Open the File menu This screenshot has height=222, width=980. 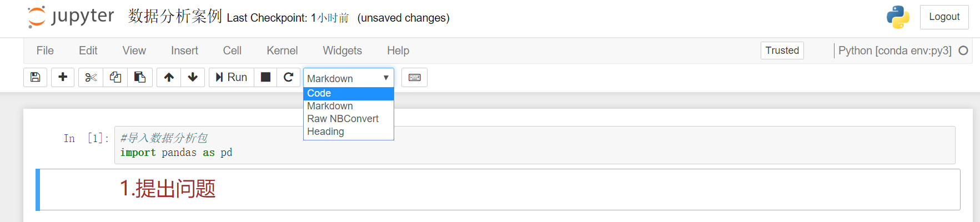(x=45, y=51)
